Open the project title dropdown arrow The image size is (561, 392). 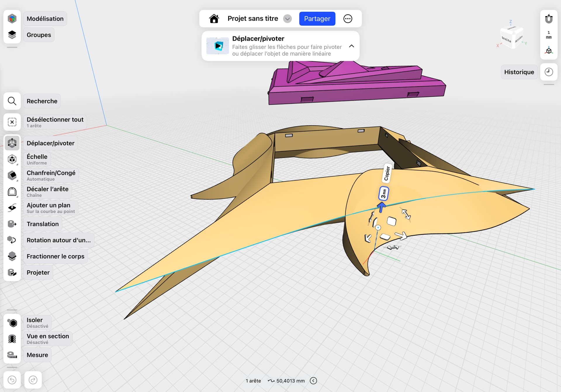288,19
